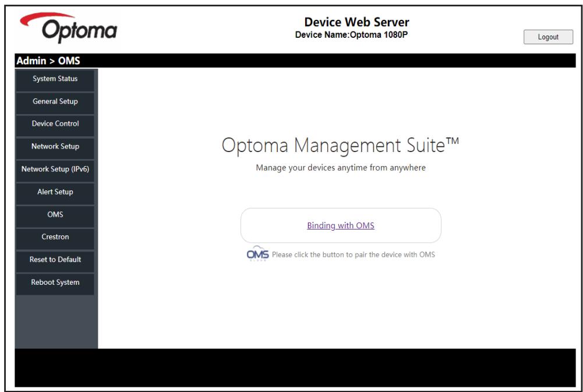Image resolution: width=583 pixels, height=392 pixels.
Task: Choose Reset to Default option
Action: [x=55, y=261]
